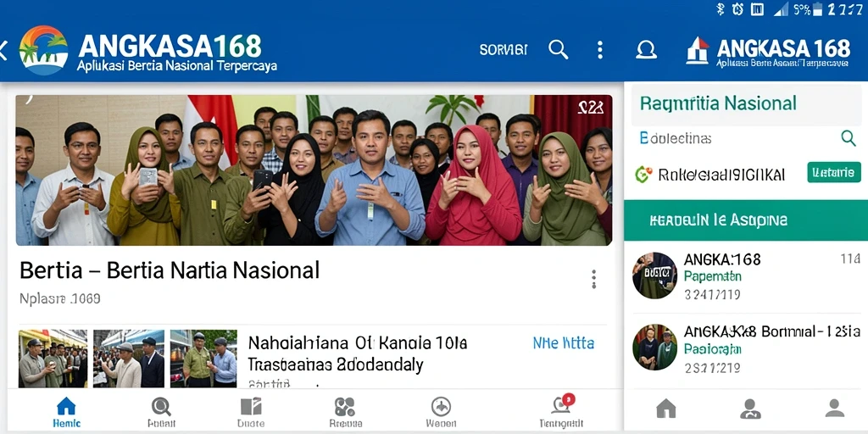This screenshot has width=868, height=434.
Task: Open second news thumbnail of two men
Action: pos(129,359)
